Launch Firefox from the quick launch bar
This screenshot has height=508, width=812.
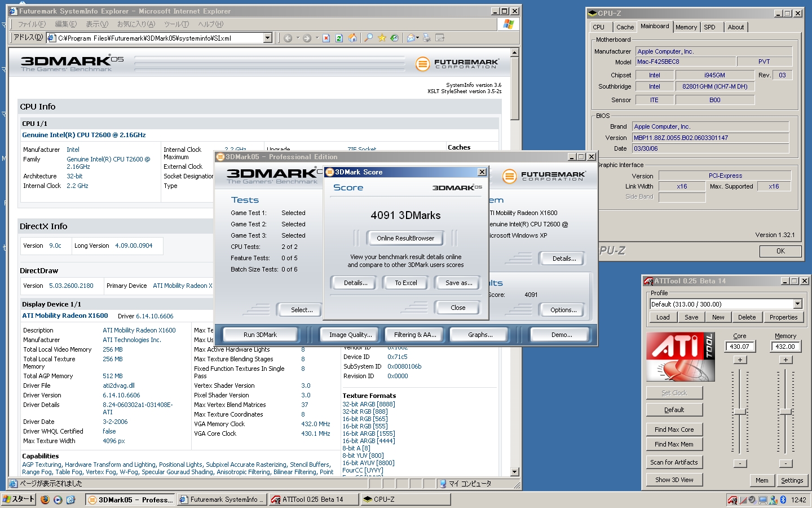[45, 500]
